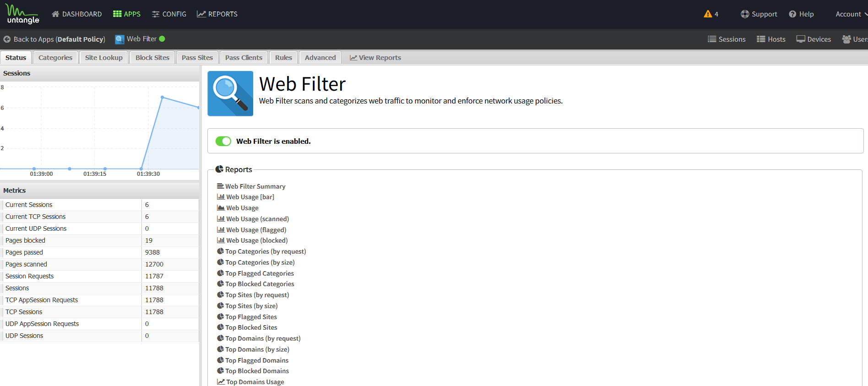This screenshot has width=868, height=386.
Task: Open the Devices view
Action: 814,39
